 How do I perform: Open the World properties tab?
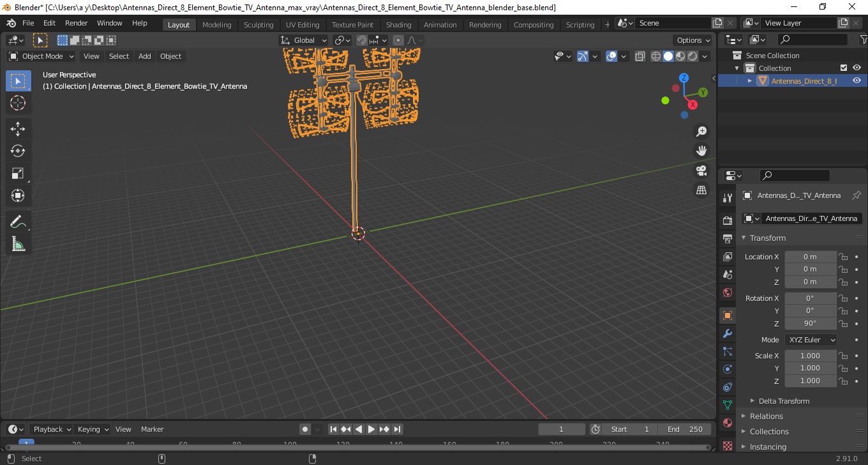tap(728, 293)
